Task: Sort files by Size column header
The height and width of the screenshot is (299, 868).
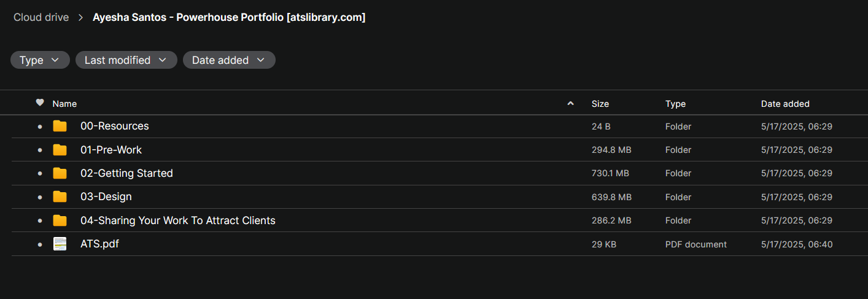Action: (x=600, y=104)
